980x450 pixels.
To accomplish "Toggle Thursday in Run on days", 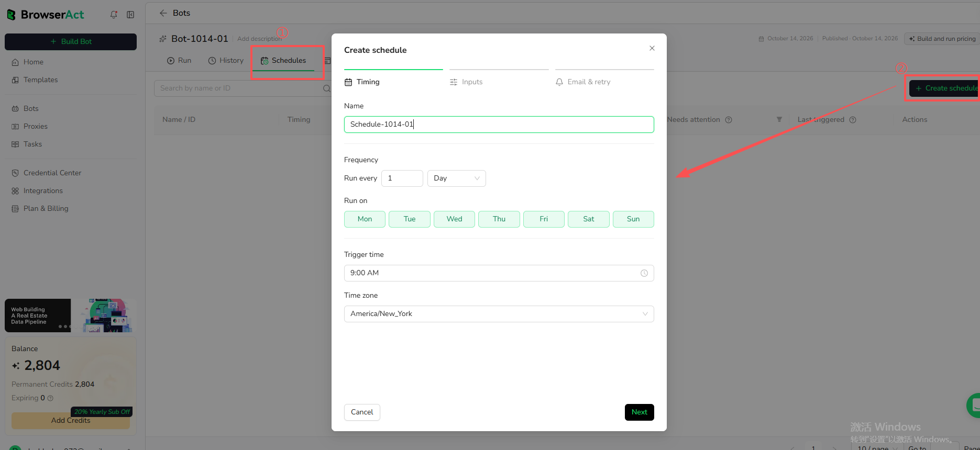I will click(x=499, y=219).
